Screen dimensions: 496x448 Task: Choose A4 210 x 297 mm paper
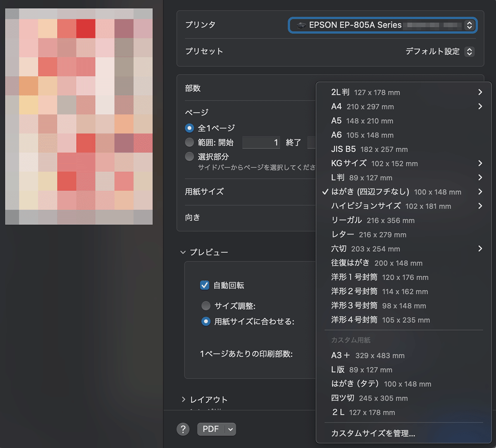[x=404, y=107]
